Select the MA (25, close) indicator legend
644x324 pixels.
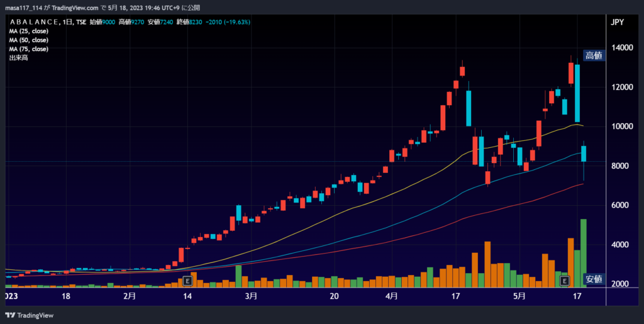tap(29, 31)
